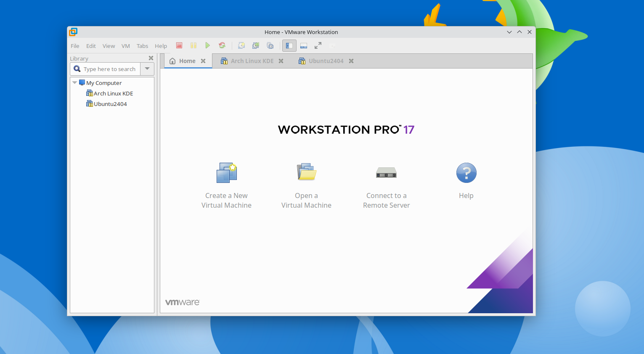Click the take snapshot toolbar icon
Screen dimensions: 644x354
tap(241, 45)
